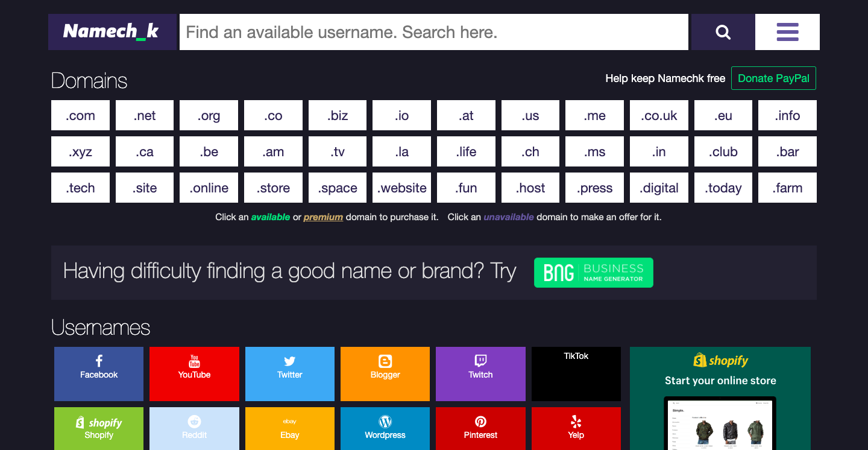
Task: Open the .space domain box
Action: (x=338, y=188)
